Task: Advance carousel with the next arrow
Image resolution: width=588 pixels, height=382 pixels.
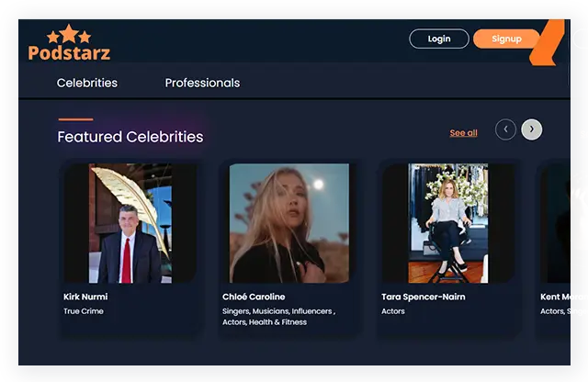Action: click(532, 129)
